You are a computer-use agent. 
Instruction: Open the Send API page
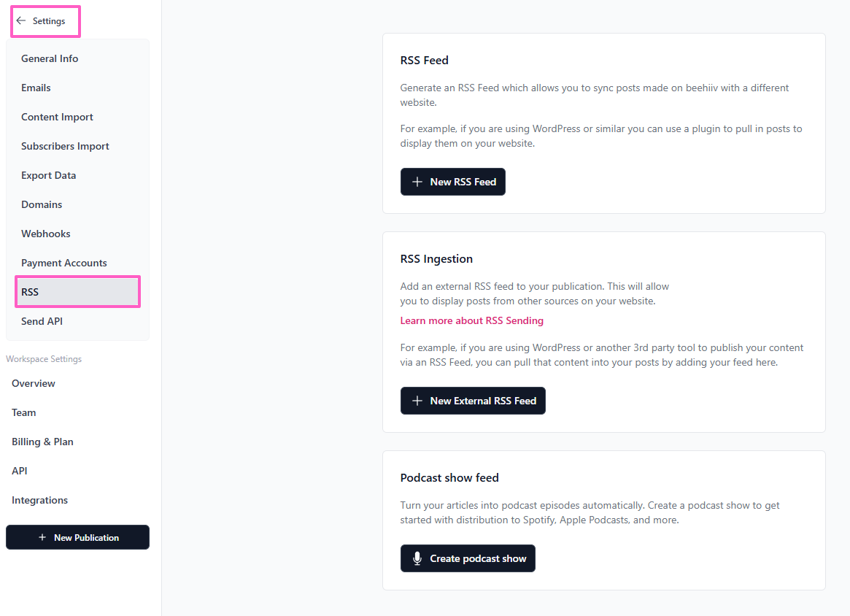[42, 321]
